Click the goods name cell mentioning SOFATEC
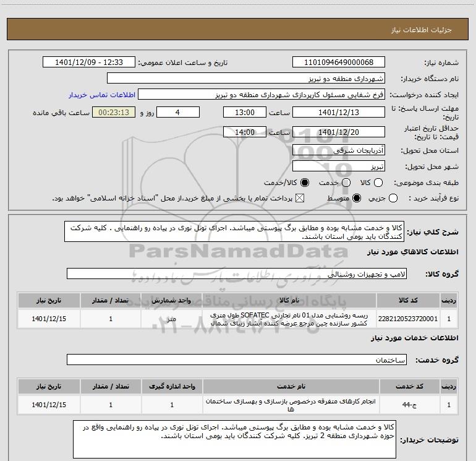The image size is (476, 461). click(x=289, y=319)
